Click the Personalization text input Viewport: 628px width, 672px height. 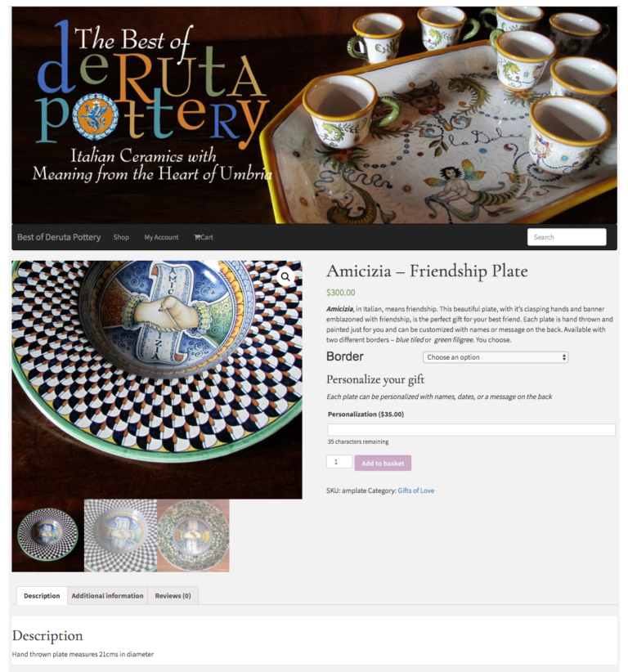[x=471, y=430]
